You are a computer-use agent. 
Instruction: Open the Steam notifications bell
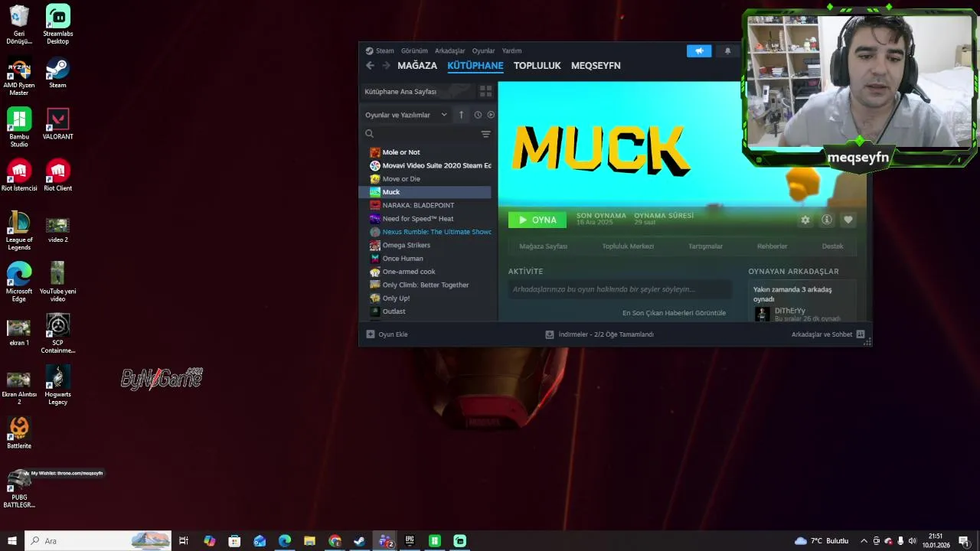click(x=727, y=51)
